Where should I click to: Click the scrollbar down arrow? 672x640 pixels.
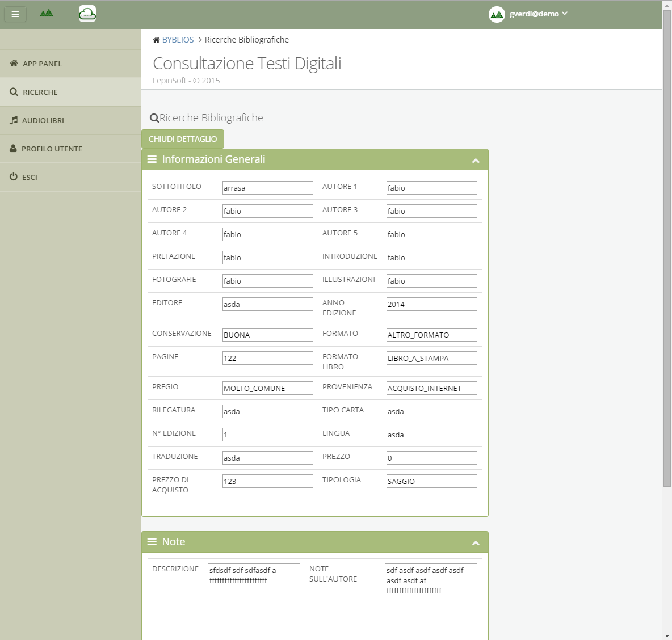(x=667, y=636)
